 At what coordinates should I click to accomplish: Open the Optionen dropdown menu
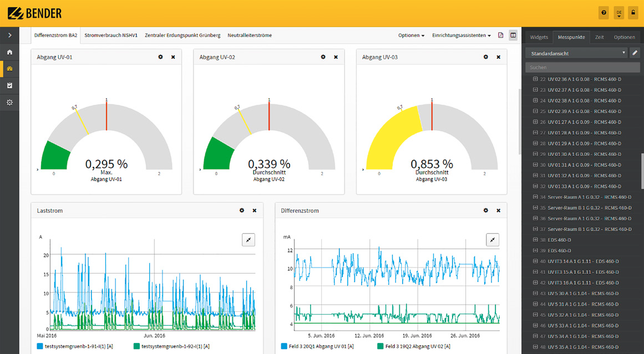[x=411, y=35]
